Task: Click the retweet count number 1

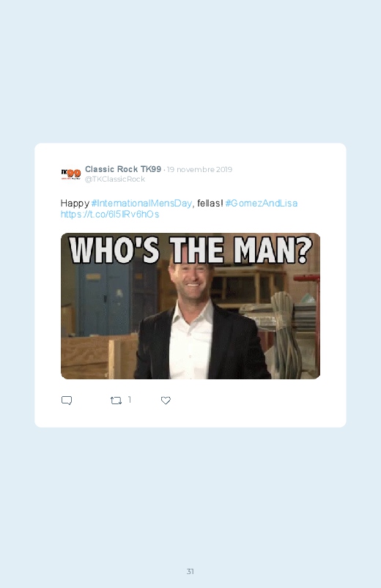Action: pyautogui.click(x=130, y=400)
